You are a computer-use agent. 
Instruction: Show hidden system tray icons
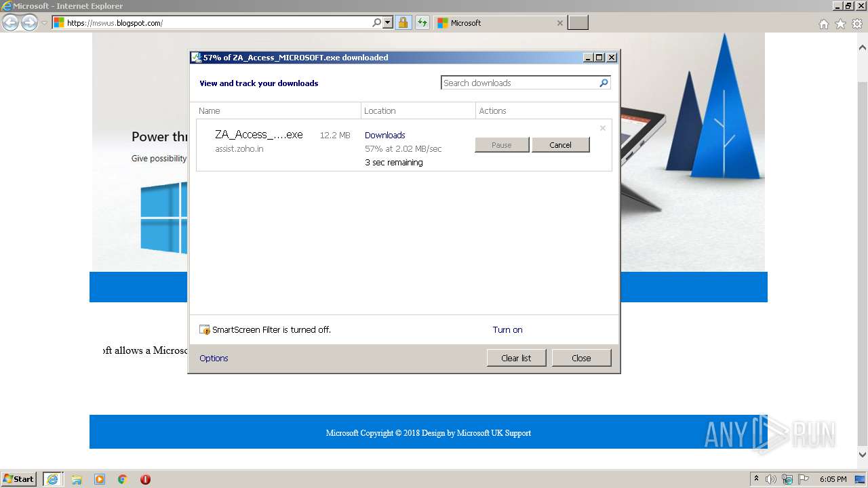coord(756,479)
